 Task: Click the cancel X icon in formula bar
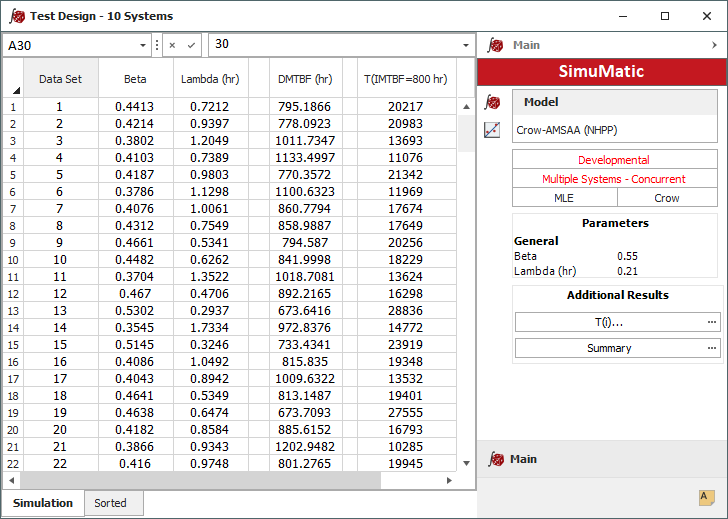coord(172,45)
